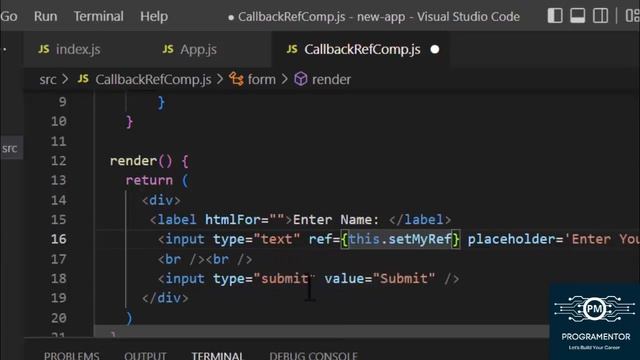640x360 pixels.
Task: Click the JS icon on index.js tab
Action: (x=44, y=49)
